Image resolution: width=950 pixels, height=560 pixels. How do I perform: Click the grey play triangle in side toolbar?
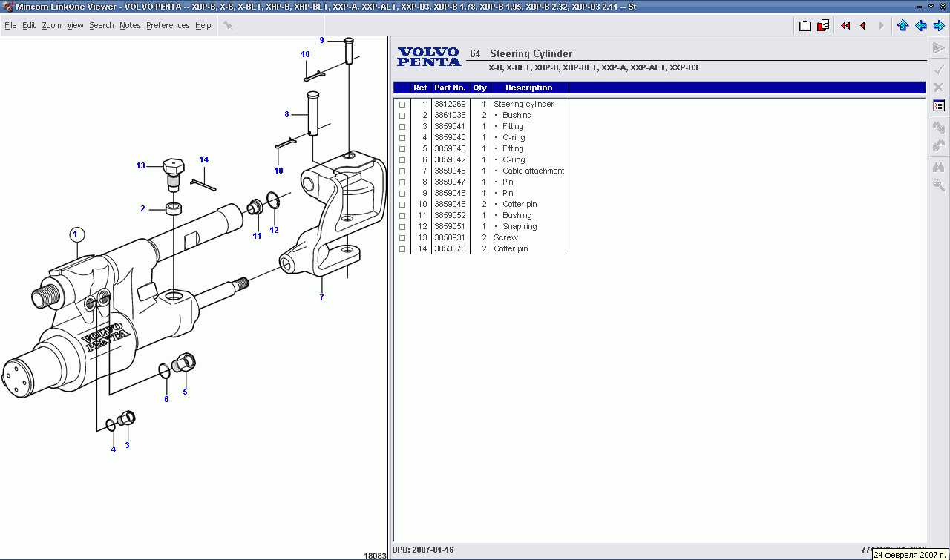pyautogui.click(x=938, y=48)
